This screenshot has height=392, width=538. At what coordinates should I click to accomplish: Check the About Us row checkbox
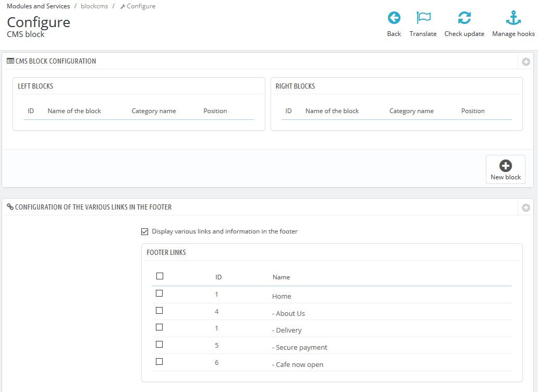coord(159,310)
